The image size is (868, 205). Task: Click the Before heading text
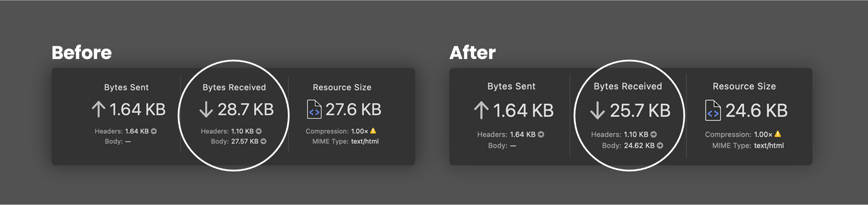coord(82,53)
